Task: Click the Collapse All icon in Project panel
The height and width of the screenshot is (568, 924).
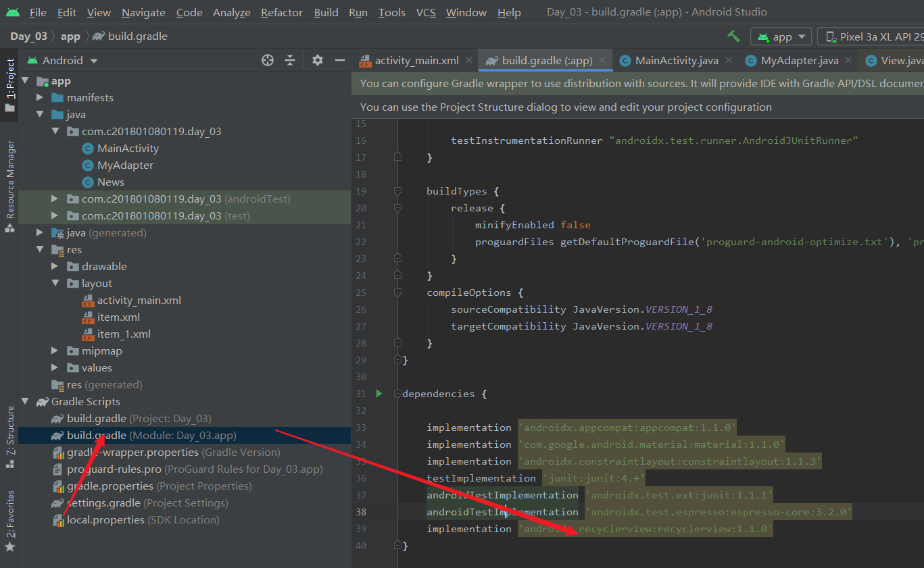Action: point(290,60)
